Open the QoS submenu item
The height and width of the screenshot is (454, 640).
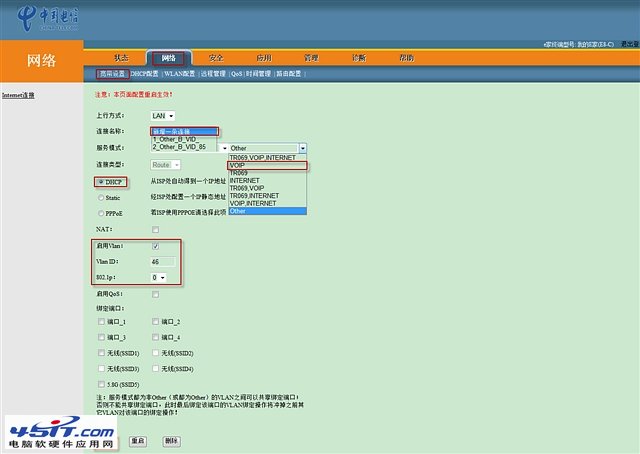click(x=236, y=74)
